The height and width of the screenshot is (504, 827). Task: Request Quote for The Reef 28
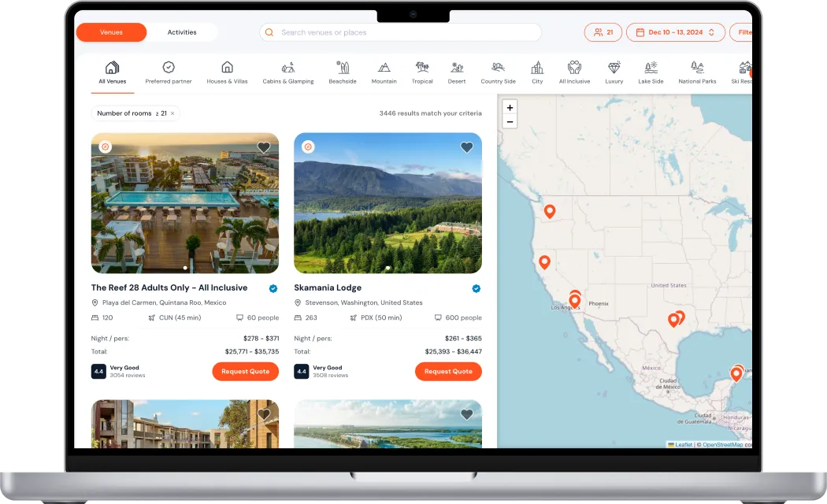[245, 372]
